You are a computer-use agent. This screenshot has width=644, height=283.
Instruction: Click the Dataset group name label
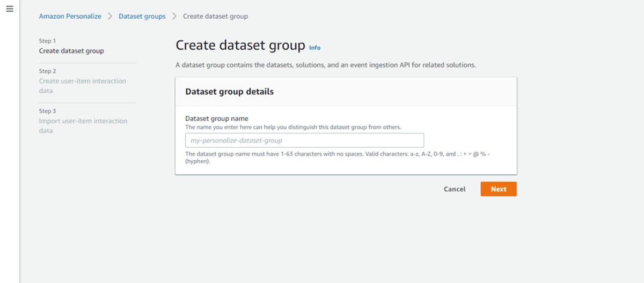point(216,118)
